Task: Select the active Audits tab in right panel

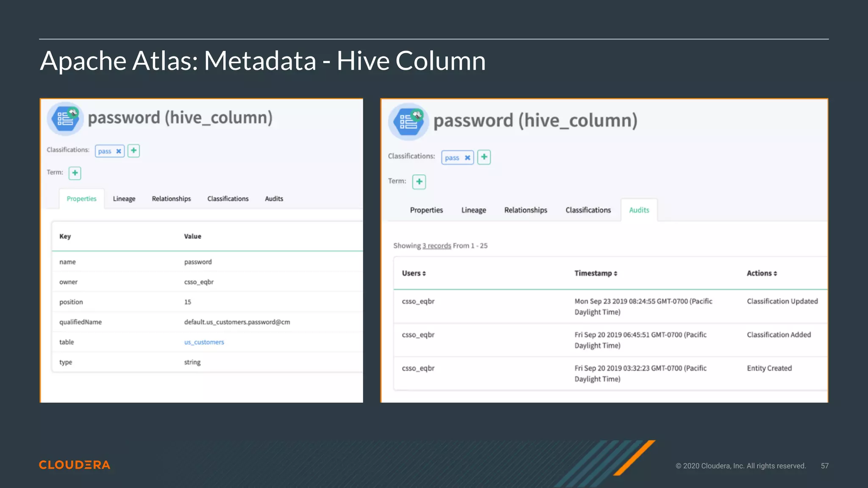Action: click(x=639, y=210)
